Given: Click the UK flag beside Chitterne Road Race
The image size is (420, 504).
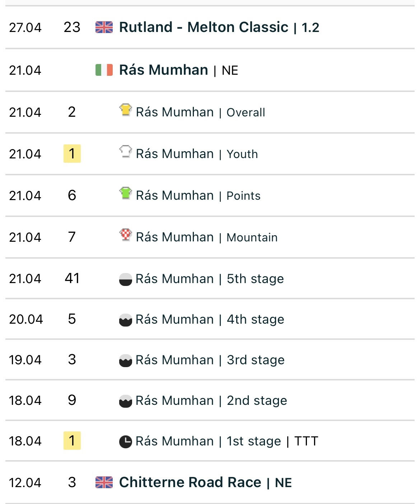Looking at the screenshot, I should point(104,482).
